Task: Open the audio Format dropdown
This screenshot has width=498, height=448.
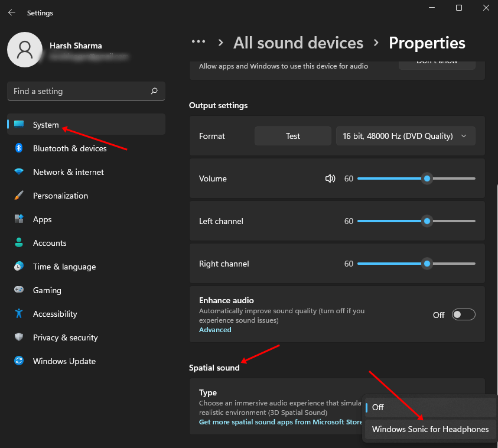Action: [405, 136]
